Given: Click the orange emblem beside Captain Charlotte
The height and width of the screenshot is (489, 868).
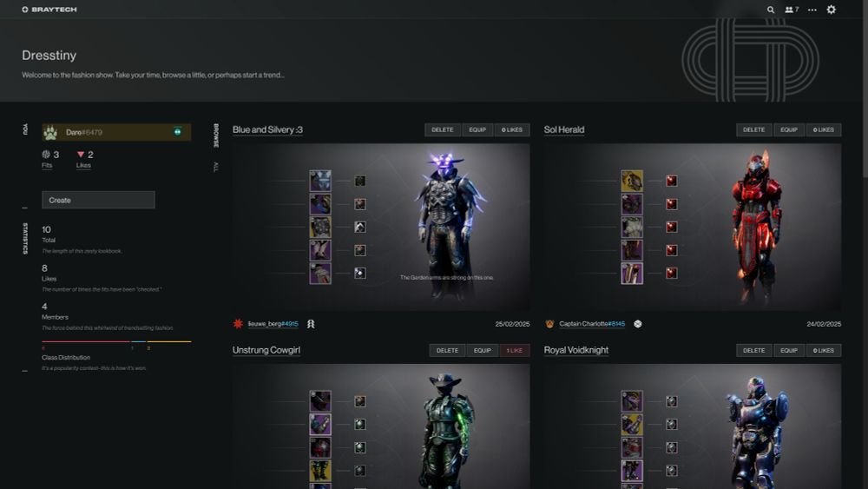Looking at the screenshot, I should (x=549, y=324).
